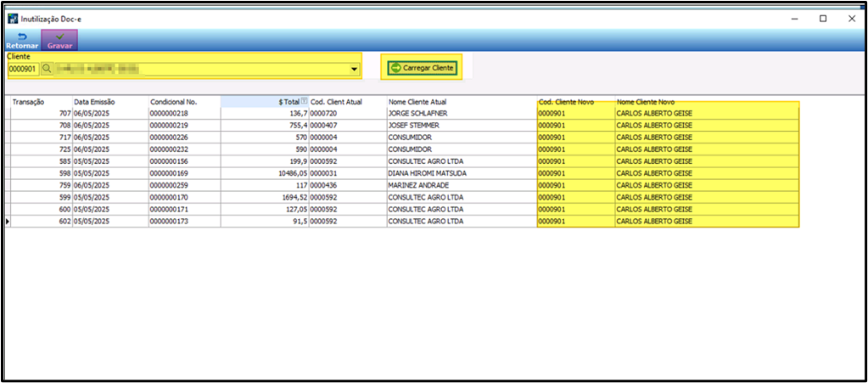This screenshot has width=868, height=383.
Task: Click the Nome Cliente Atual column header
Action: click(x=462, y=102)
